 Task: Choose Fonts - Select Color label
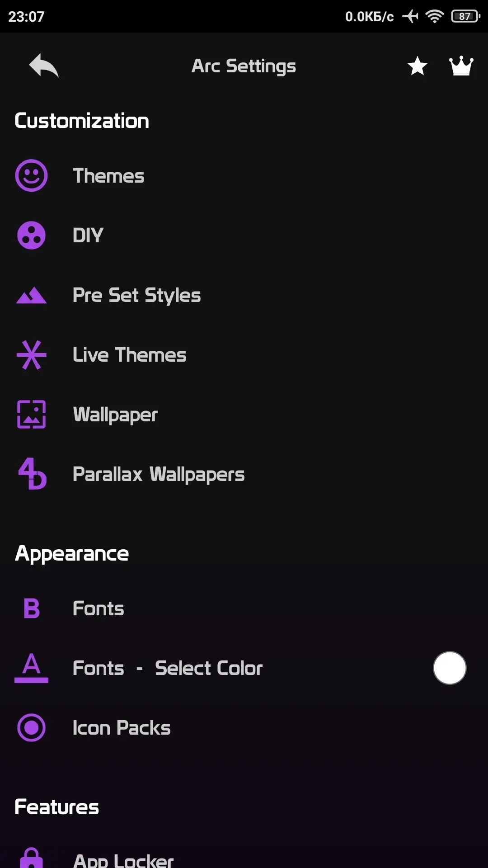167,668
